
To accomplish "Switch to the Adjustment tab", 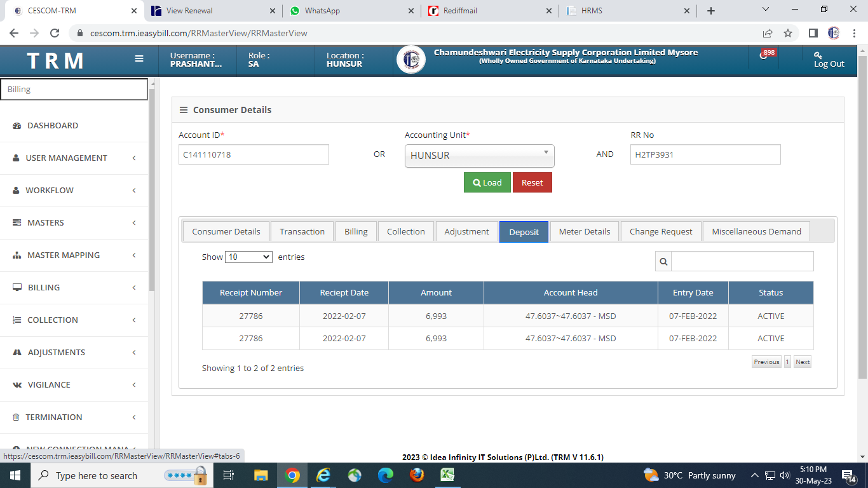I will point(467,231).
